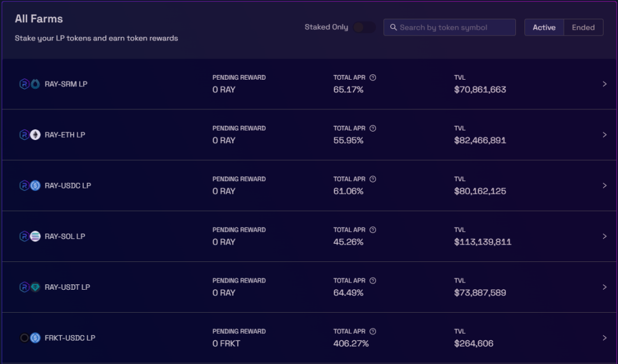
Task: Click the Solana token icon in RAY-SOL row
Action: click(x=36, y=236)
